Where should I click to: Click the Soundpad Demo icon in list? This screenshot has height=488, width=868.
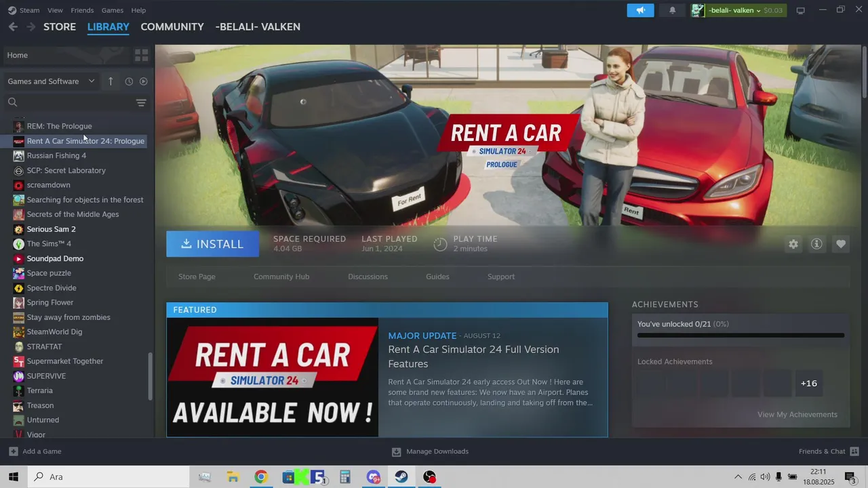(x=19, y=258)
